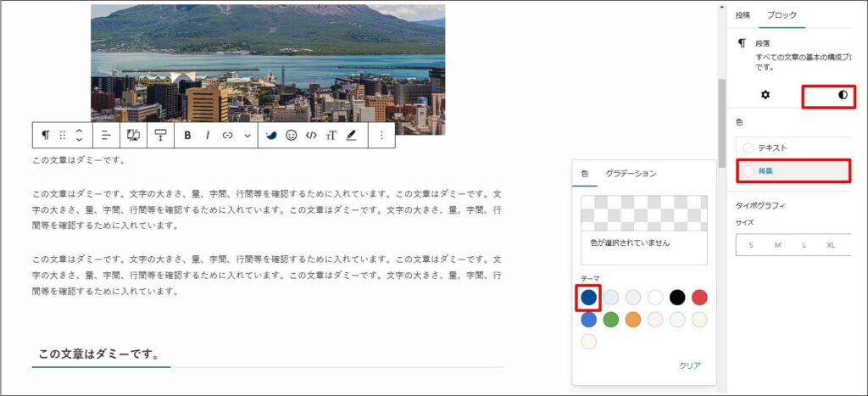
Task: Click the move up/down block arrows
Action: coord(79,135)
